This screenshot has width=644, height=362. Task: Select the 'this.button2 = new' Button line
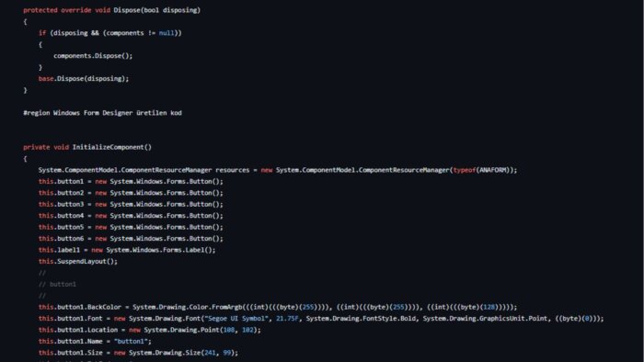tap(131, 193)
